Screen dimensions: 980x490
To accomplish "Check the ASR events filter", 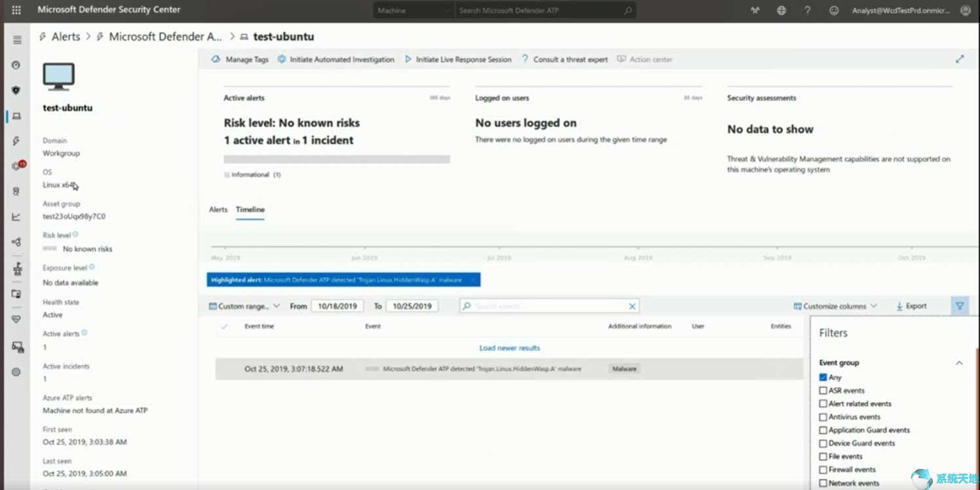I will click(x=823, y=390).
